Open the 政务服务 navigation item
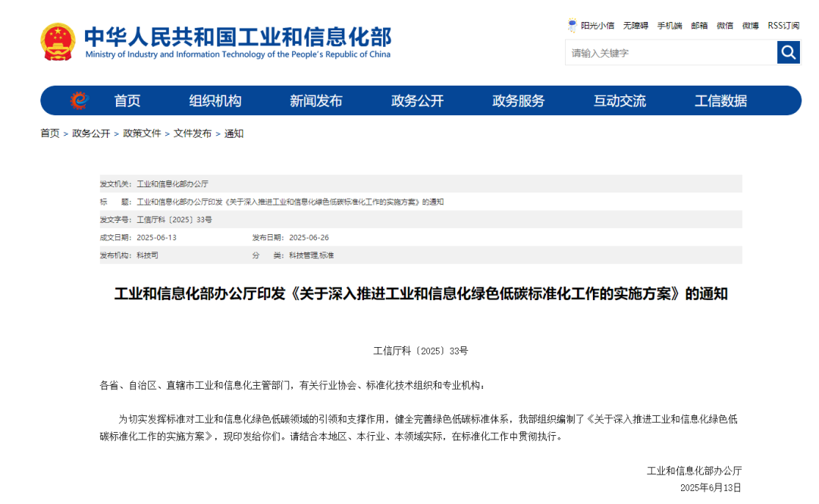 (519, 101)
